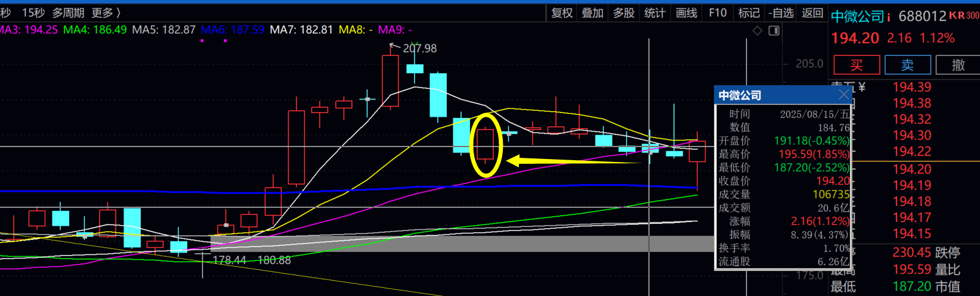Open the 复权 adjustment menu
This screenshot has width=980, height=296.
click(562, 13)
